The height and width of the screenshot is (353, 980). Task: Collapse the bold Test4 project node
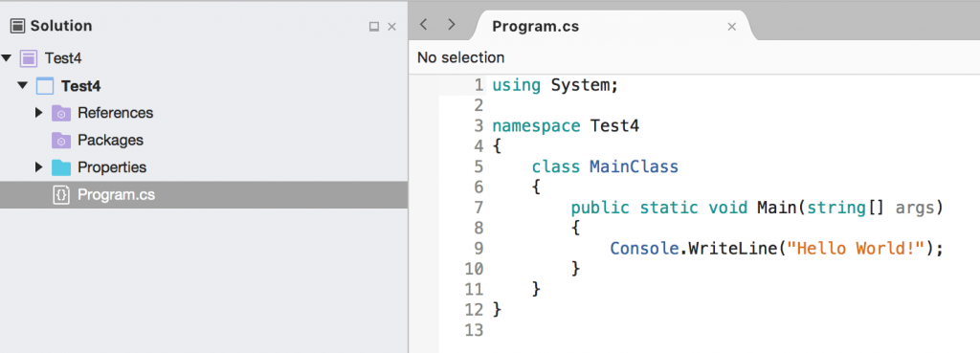pos(23,85)
